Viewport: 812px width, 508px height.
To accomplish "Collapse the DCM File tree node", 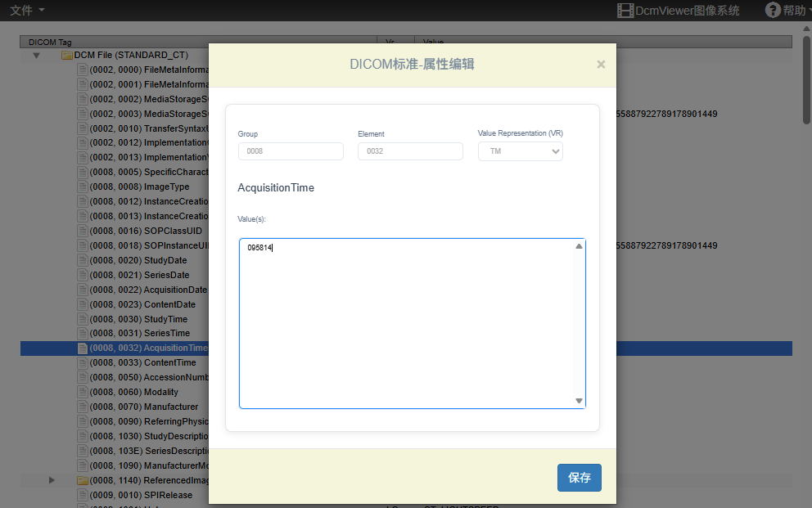I will point(36,56).
